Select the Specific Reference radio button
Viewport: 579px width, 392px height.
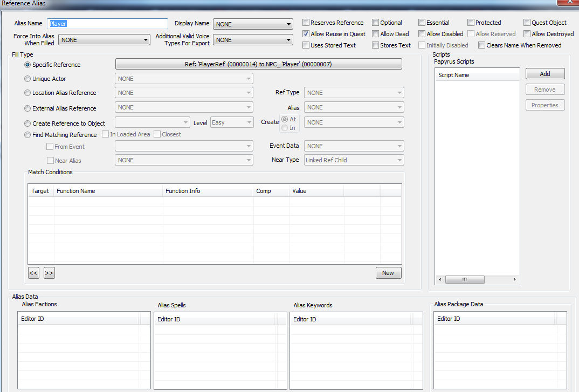(x=27, y=65)
